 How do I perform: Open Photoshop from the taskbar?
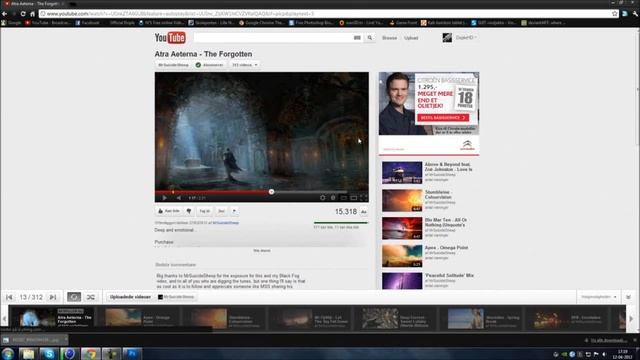pos(132,353)
